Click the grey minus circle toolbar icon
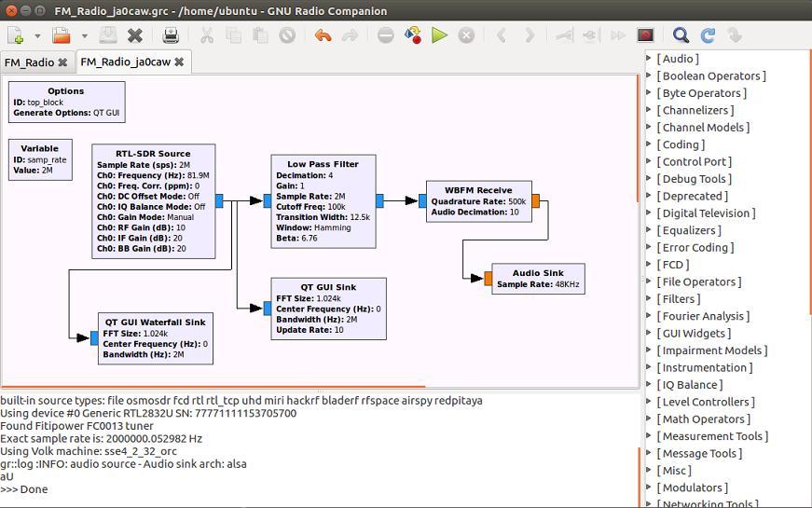The width and height of the screenshot is (812, 508). (x=385, y=35)
